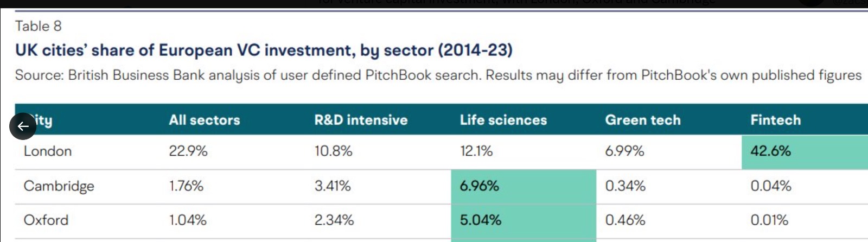Click Cambridge's 3.41% R&D intensive value

tap(333, 186)
